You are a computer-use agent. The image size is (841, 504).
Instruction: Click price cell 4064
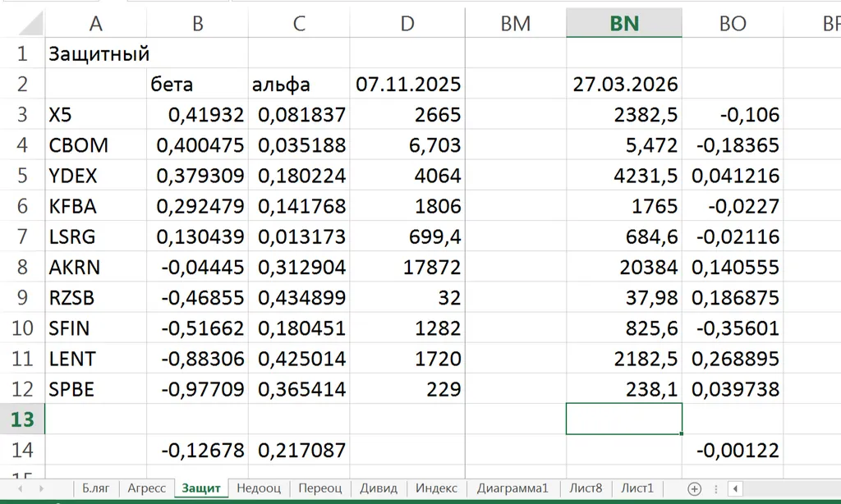[x=407, y=176]
